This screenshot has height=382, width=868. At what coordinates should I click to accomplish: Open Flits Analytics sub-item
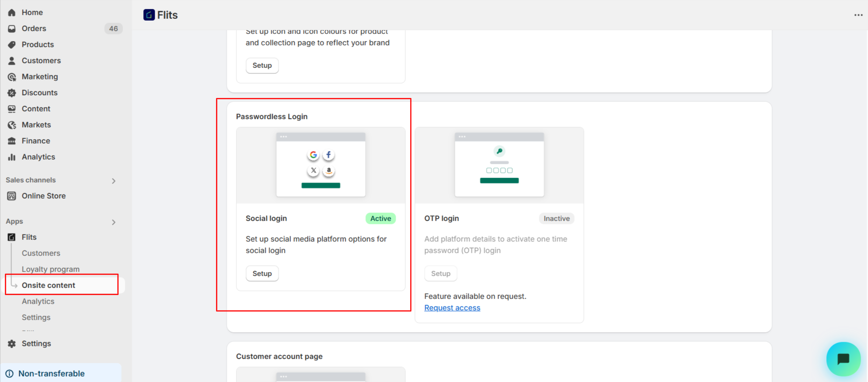(38, 301)
